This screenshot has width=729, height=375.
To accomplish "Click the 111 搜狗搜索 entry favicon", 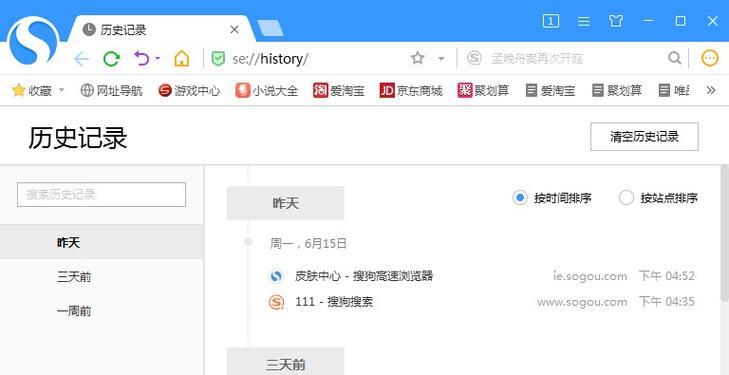I will click(276, 303).
